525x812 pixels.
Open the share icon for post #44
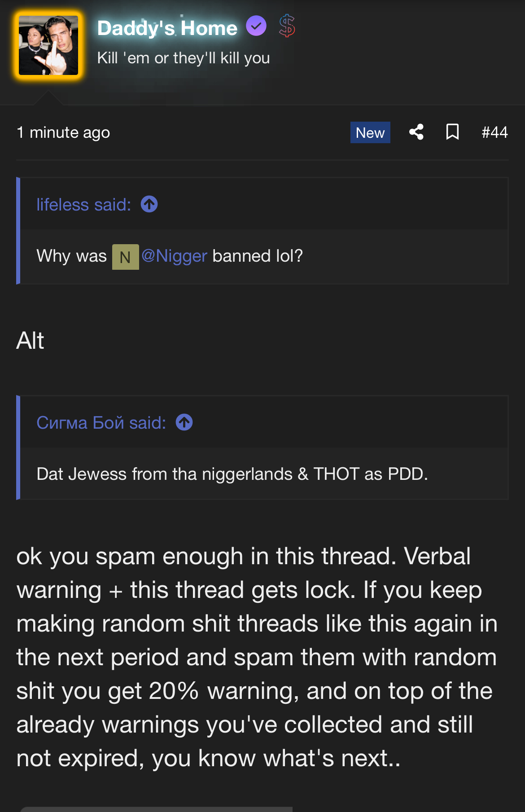(x=416, y=132)
